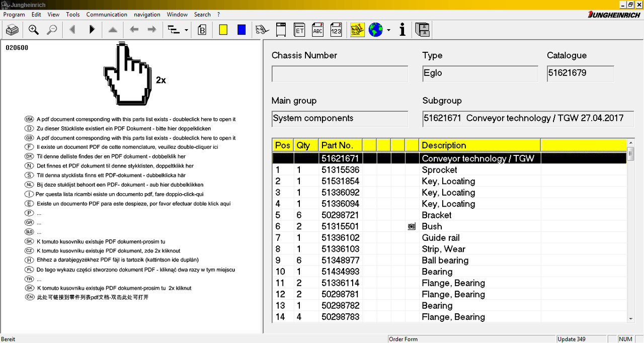Open the ? help menu
Image resolution: width=644 pixels, height=343 pixels.
coord(218,15)
